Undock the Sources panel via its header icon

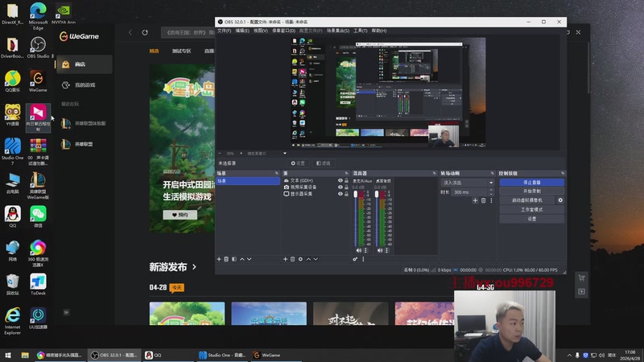point(346,173)
